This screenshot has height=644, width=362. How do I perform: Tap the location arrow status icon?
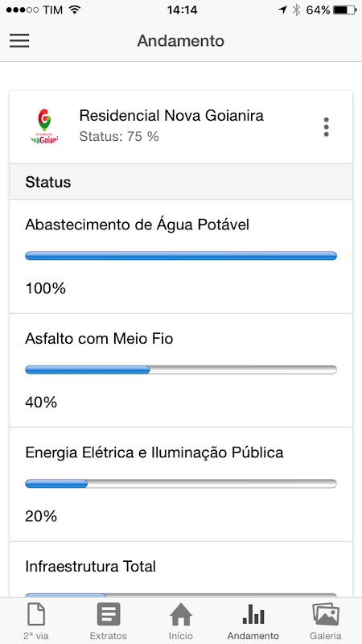282,10
